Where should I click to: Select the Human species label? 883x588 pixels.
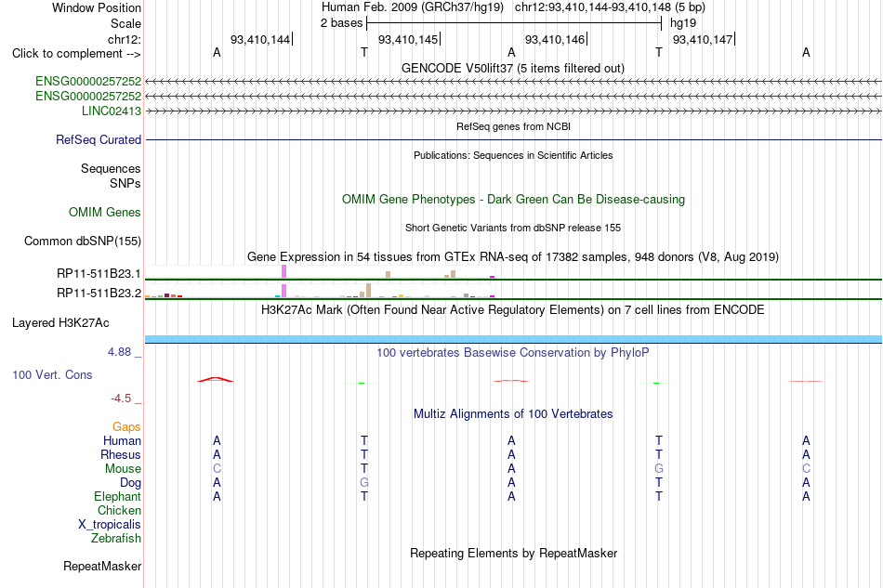[x=122, y=440]
